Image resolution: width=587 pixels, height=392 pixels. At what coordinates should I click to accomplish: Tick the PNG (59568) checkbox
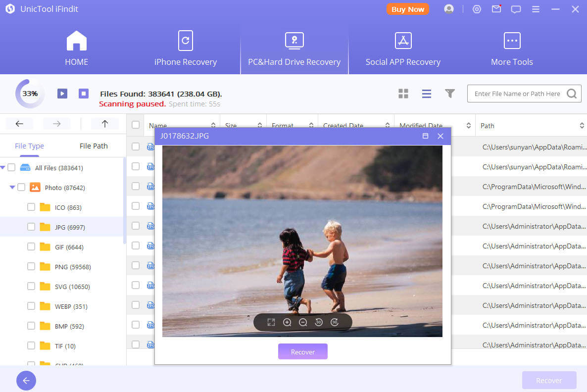pyautogui.click(x=31, y=266)
